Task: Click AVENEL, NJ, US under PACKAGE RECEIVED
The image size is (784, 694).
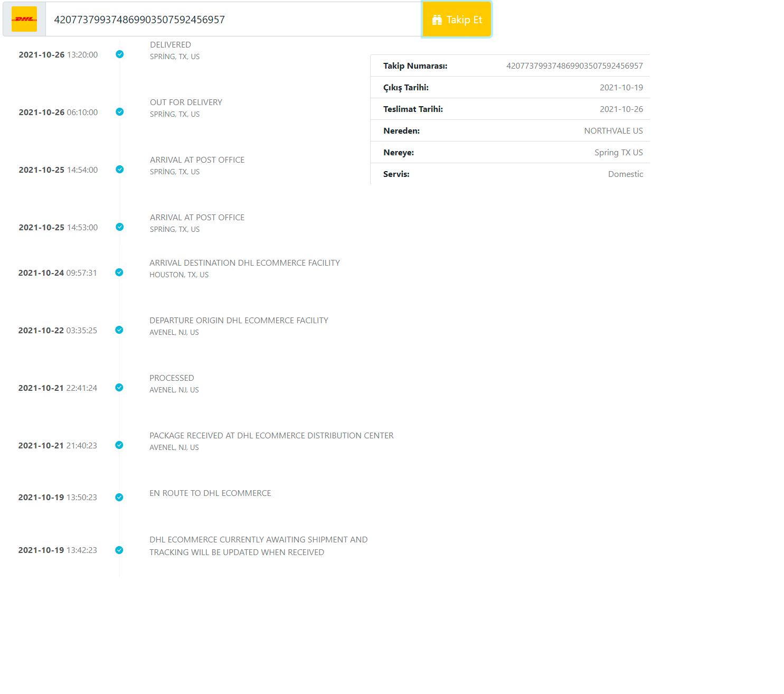Action: tap(174, 447)
